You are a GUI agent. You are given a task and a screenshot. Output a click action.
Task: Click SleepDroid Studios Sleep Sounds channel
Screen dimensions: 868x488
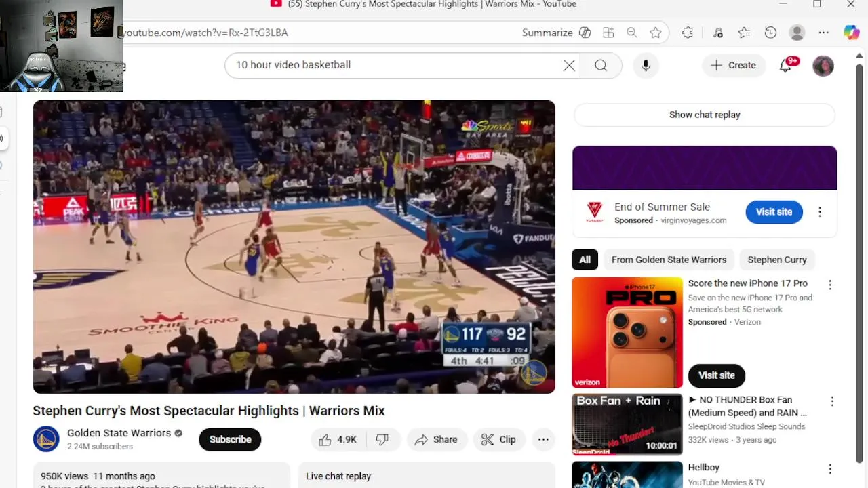(x=747, y=427)
